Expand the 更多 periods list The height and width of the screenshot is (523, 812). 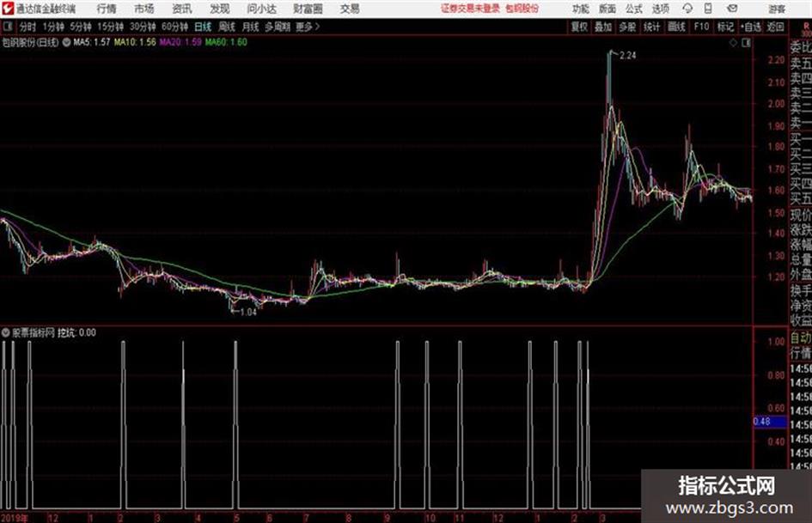308,27
